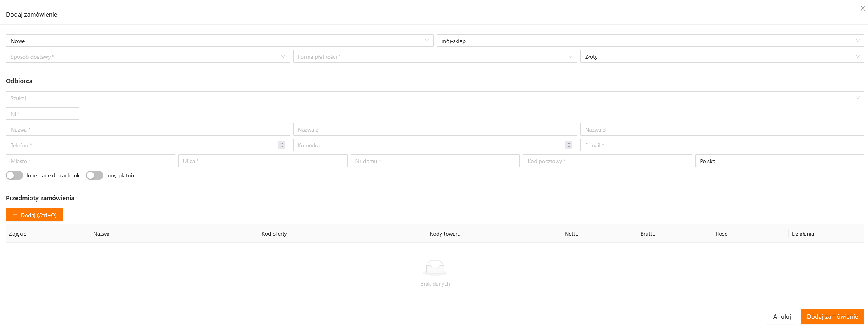
Task: Expand the 'mój-sklep' shop dropdown
Action: 650,41
